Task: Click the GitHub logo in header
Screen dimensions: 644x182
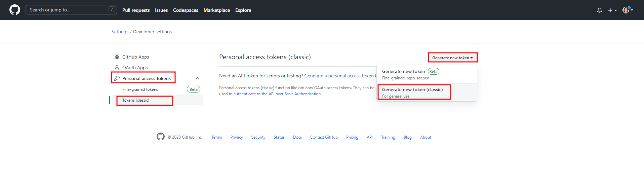Action: point(15,10)
